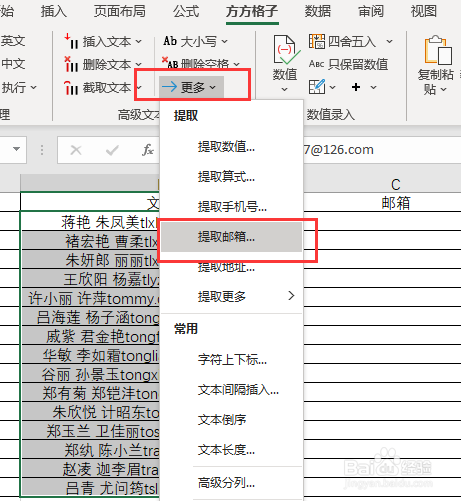Select the 方方格子 tab

(252, 12)
